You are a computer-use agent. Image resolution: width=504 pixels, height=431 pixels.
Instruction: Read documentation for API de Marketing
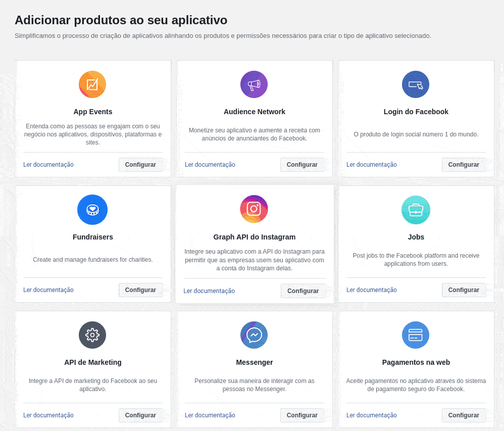pyautogui.click(x=48, y=415)
